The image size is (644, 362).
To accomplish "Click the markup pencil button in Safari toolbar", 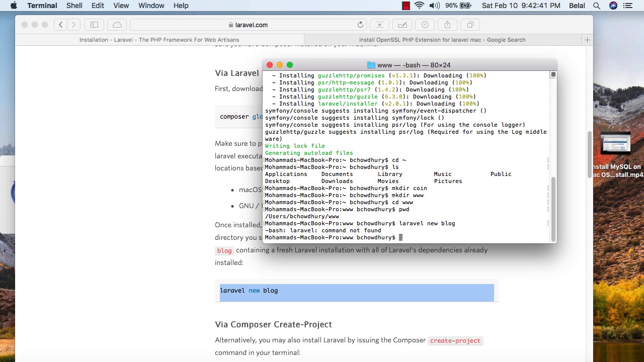I will [x=403, y=25].
